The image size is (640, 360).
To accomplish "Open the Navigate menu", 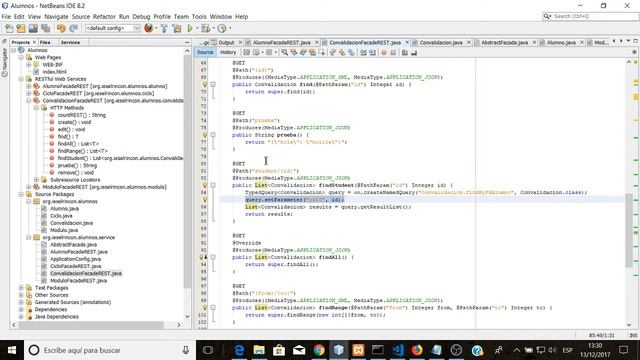I will 56,17.
